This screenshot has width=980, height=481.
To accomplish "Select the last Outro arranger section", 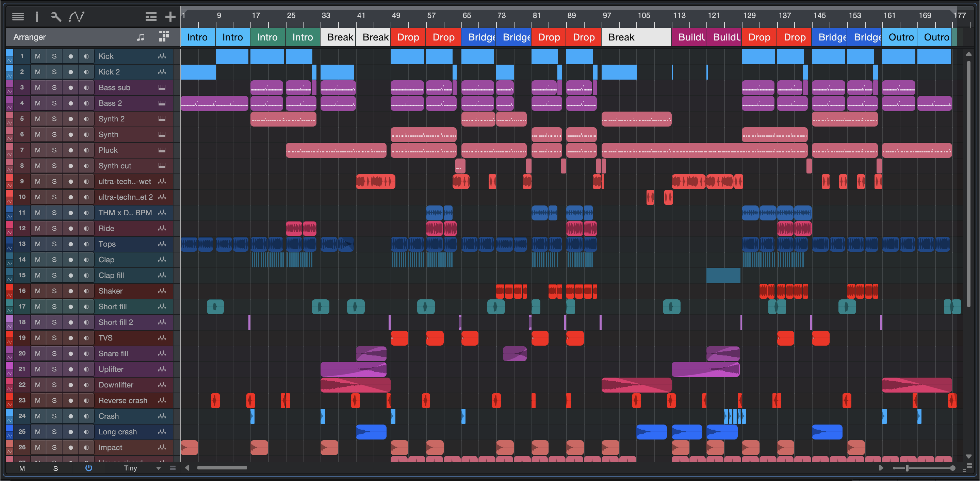I will [934, 37].
